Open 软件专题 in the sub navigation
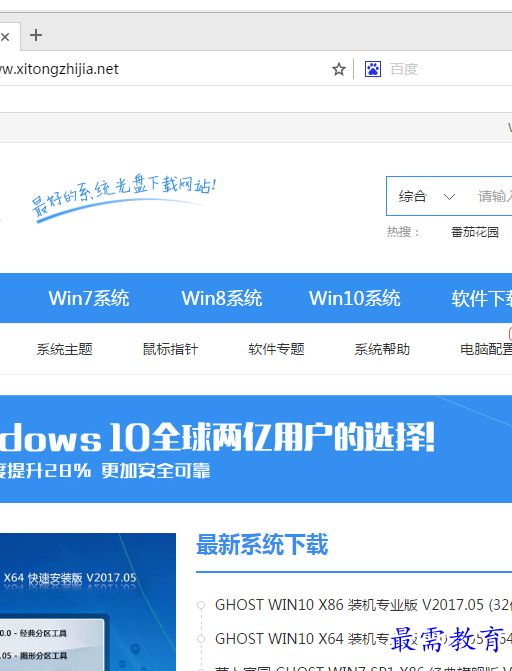Image resolution: width=512 pixels, height=671 pixels. [x=276, y=349]
